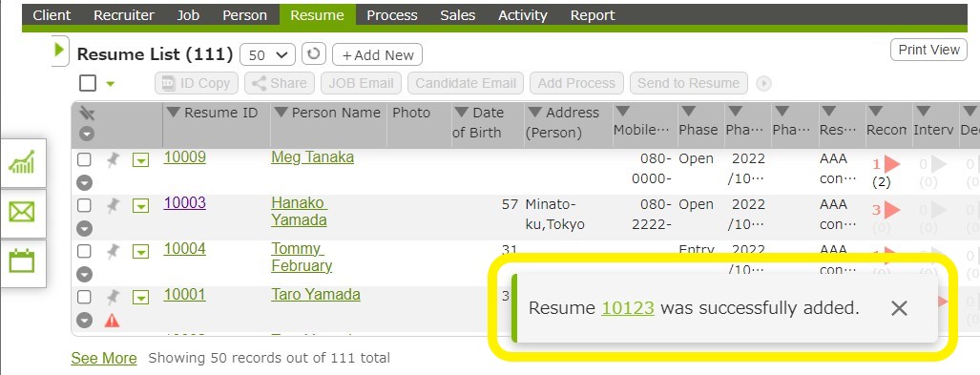Open resume 10123 link in notification
The width and height of the screenshot is (980, 375).
pos(628,307)
